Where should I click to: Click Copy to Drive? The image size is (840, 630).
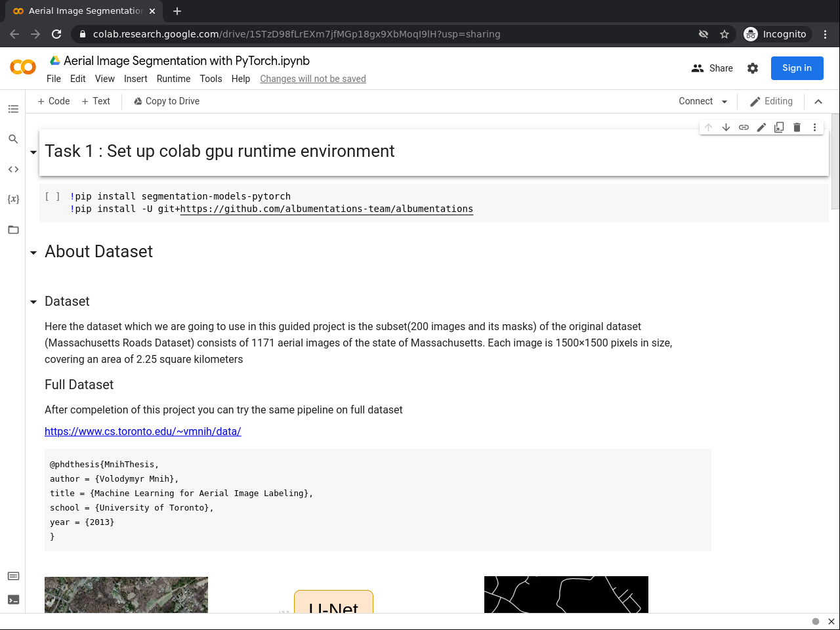pos(166,101)
